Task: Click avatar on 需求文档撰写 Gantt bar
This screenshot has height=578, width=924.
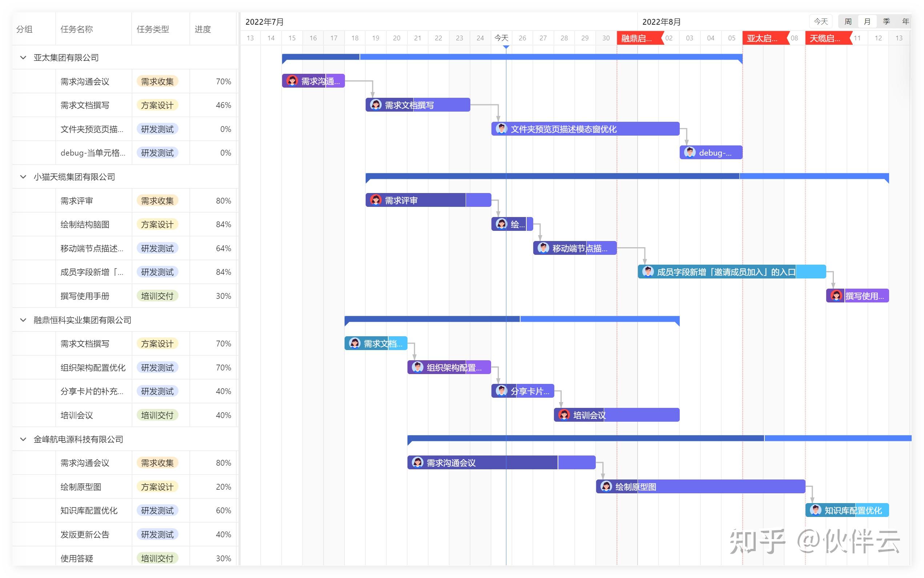Action: pos(375,105)
